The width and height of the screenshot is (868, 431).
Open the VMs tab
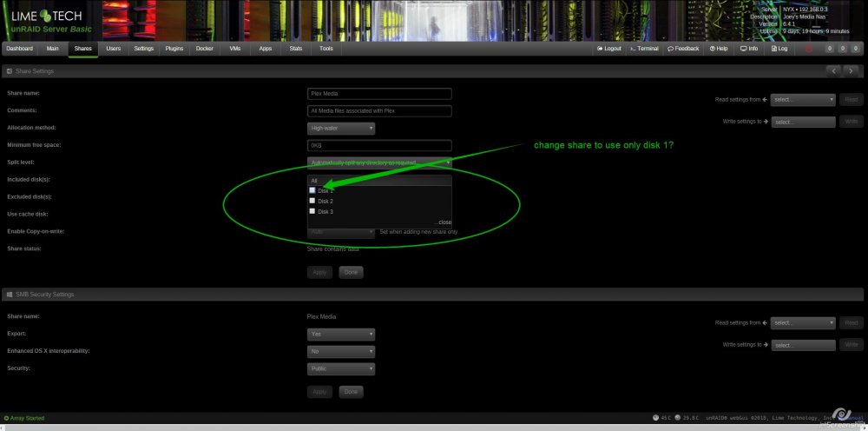pos(234,49)
